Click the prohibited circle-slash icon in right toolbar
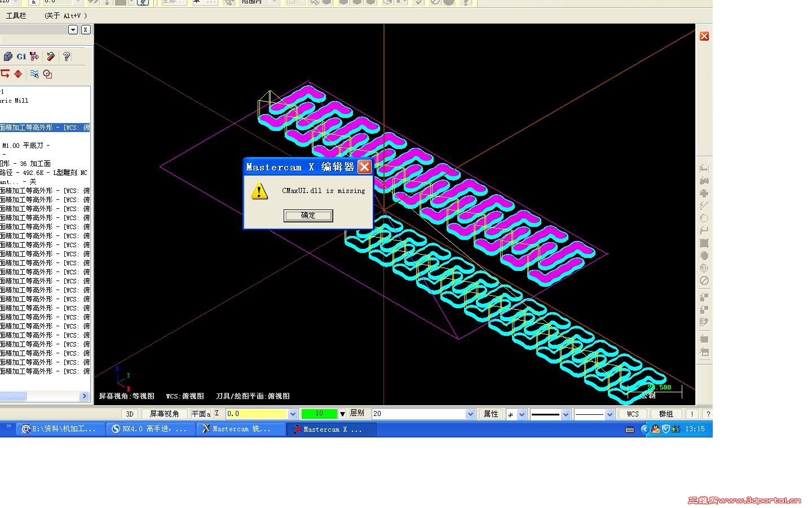812x508 pixels. click(704, 281)
